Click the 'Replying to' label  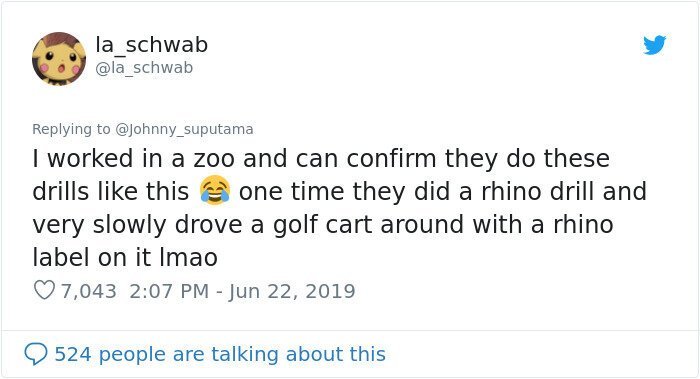tap(71, 129)
